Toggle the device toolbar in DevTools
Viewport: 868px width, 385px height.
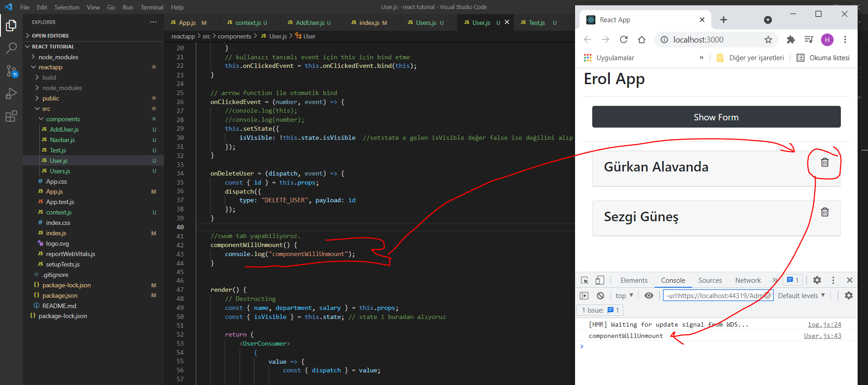(x=599, y=280)
